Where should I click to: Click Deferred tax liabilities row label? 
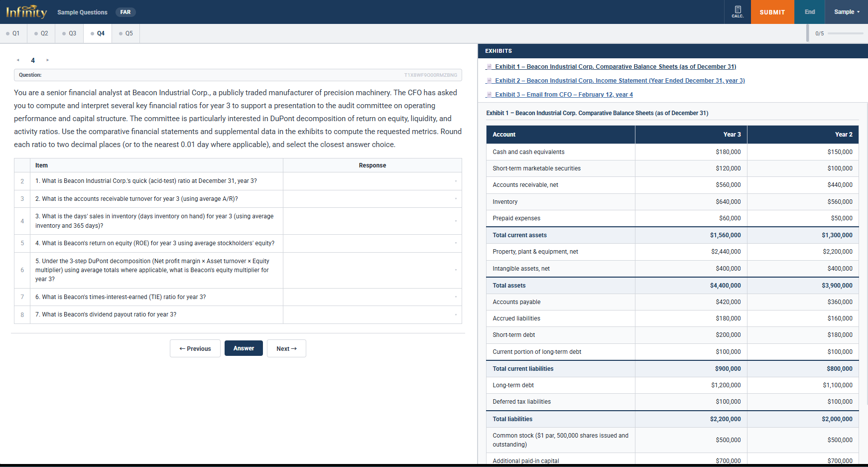click(521, 402)
